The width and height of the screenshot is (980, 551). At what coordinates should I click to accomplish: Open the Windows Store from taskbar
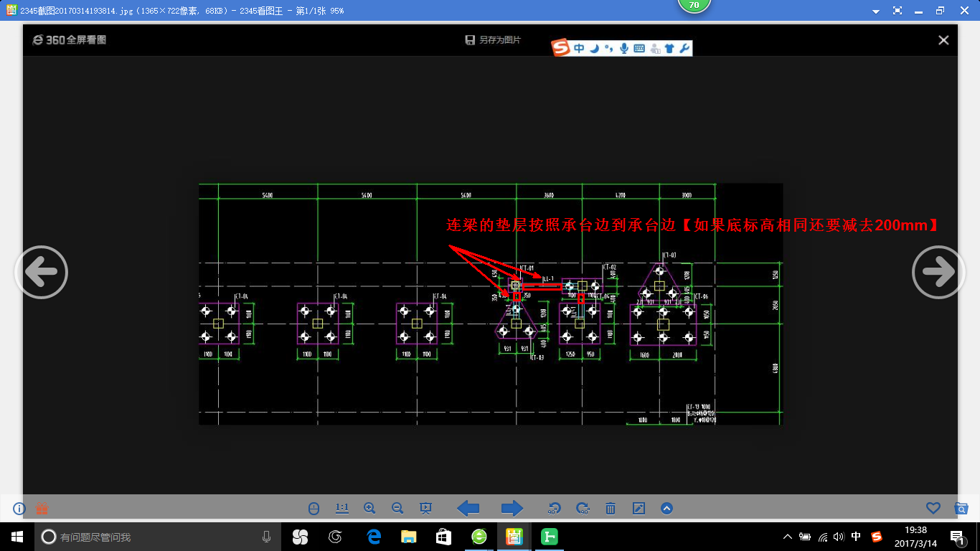443,537
